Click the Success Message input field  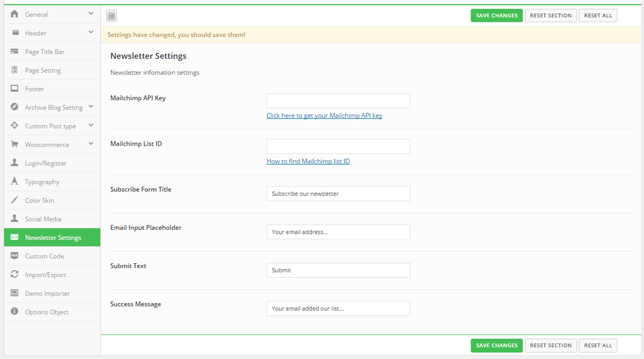click(338, 308)
